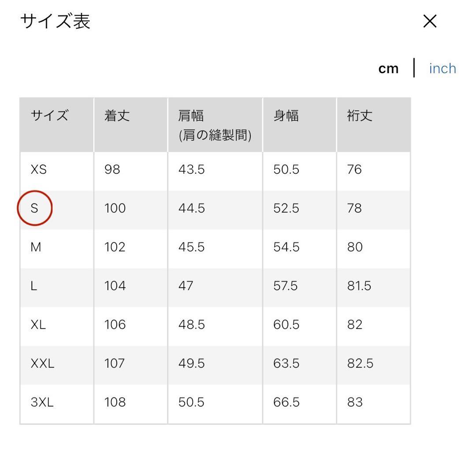Click the 83 sleeve length for 3XL

tap(354, 402)
